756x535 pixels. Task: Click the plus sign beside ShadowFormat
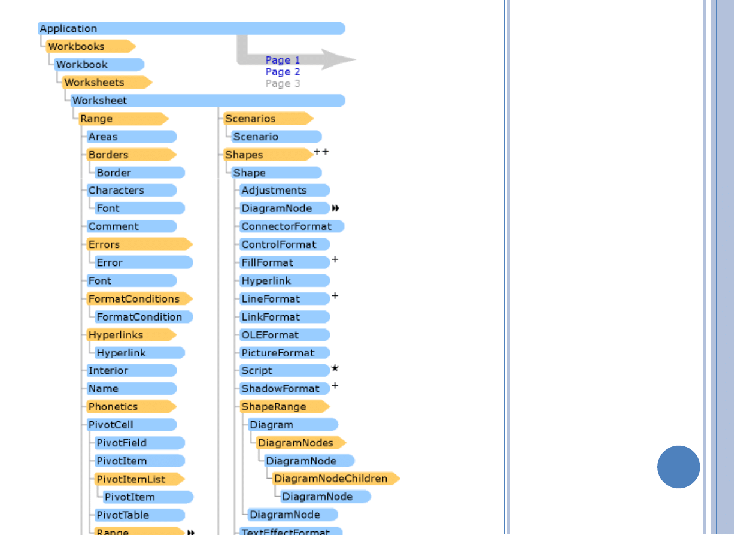click(x=335, y=385)
